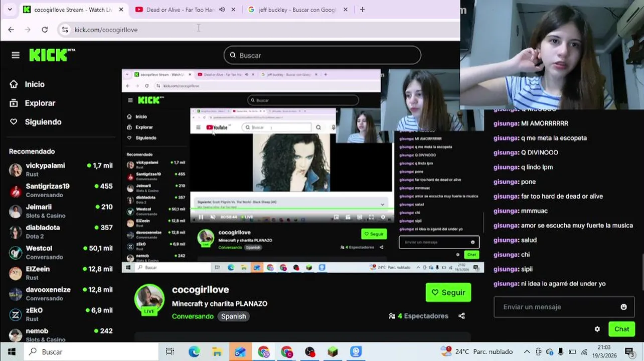
Task: Open recommended channel davooxeneize
Action: tap(61, 293)
